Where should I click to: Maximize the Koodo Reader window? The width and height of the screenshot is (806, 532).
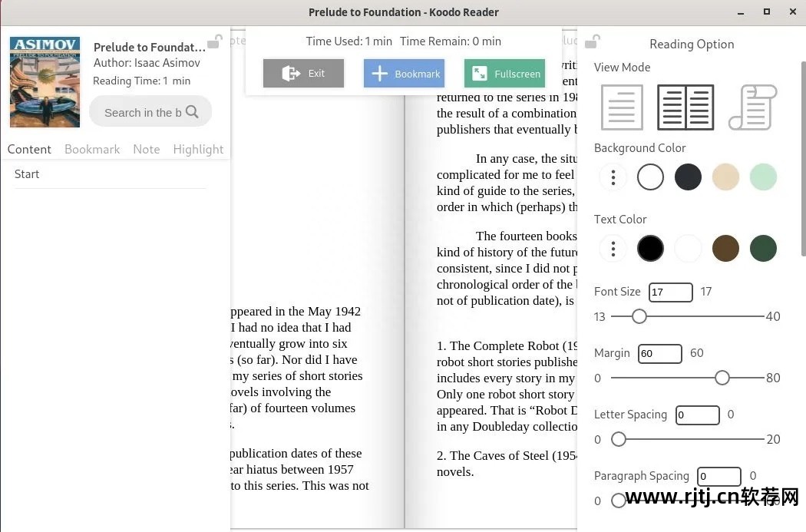tap(766, 12)
